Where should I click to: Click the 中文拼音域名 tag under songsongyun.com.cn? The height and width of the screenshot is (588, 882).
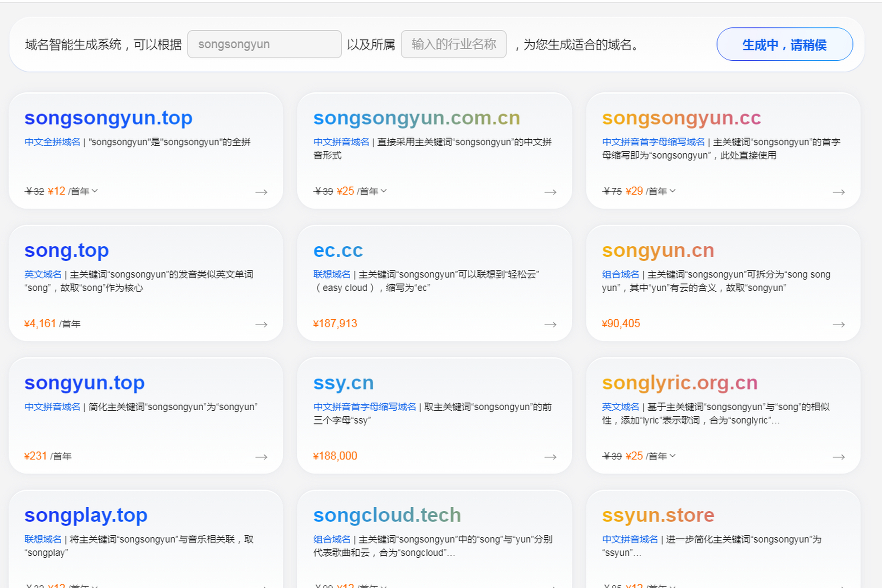click(x=341, y=142)
